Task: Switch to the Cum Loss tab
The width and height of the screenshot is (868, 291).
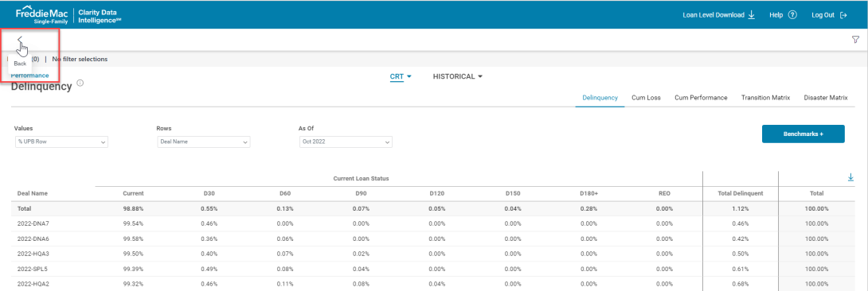Action: (646, 98)
